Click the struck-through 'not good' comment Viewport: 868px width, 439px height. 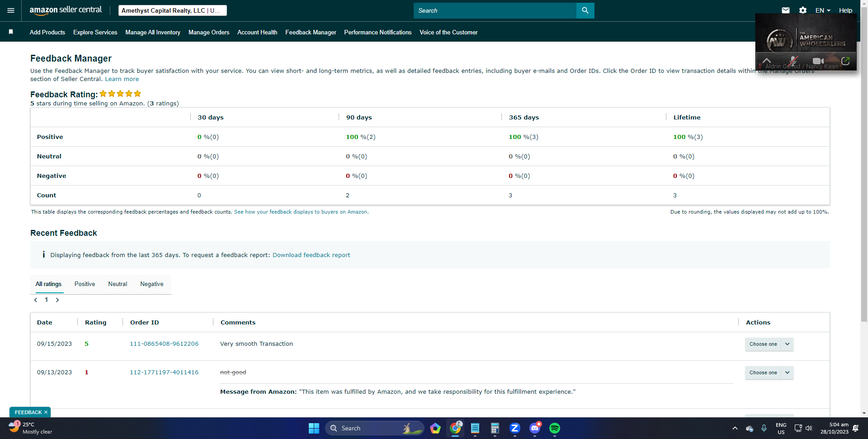[233, 372]
